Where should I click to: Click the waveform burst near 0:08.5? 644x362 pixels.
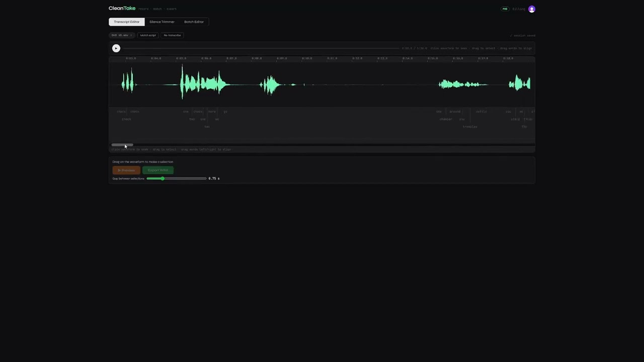click(272, 84)
